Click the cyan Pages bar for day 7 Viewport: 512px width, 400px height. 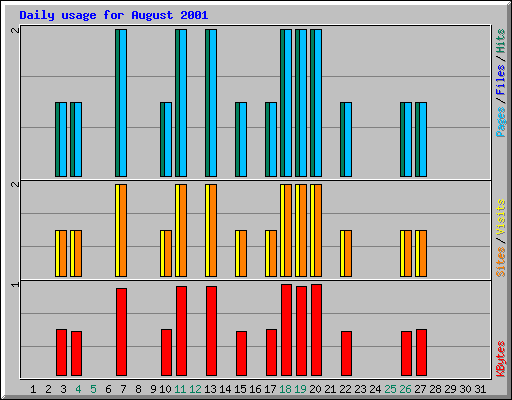(x=123, y=103)
